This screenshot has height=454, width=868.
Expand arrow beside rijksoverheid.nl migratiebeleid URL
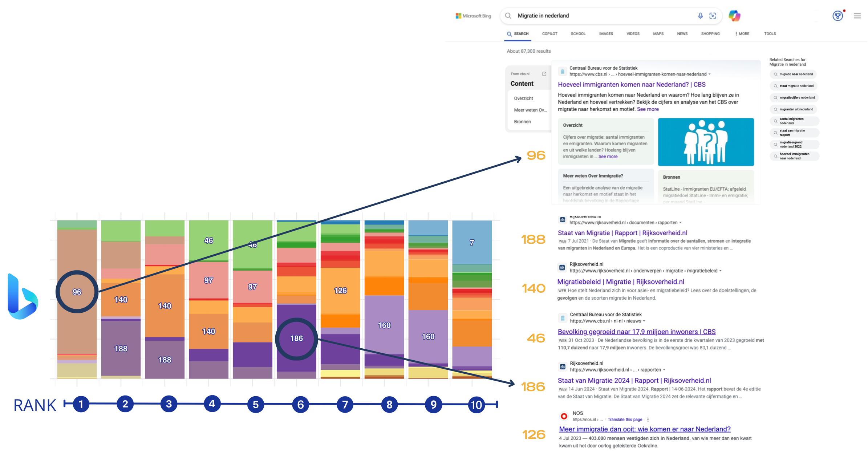point(720,271)
